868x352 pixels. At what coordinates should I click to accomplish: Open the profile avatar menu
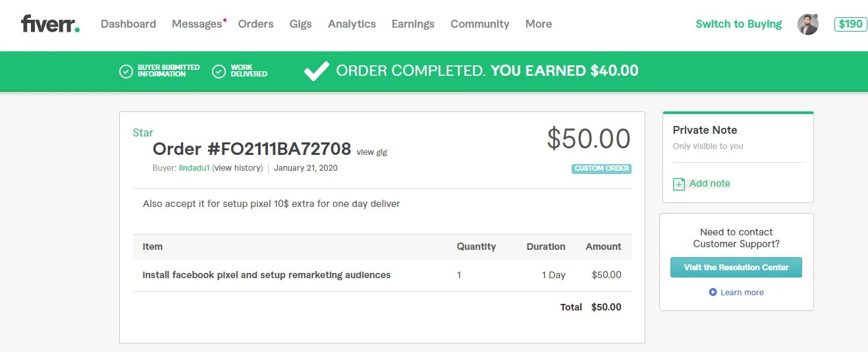[x=807, y=24]
